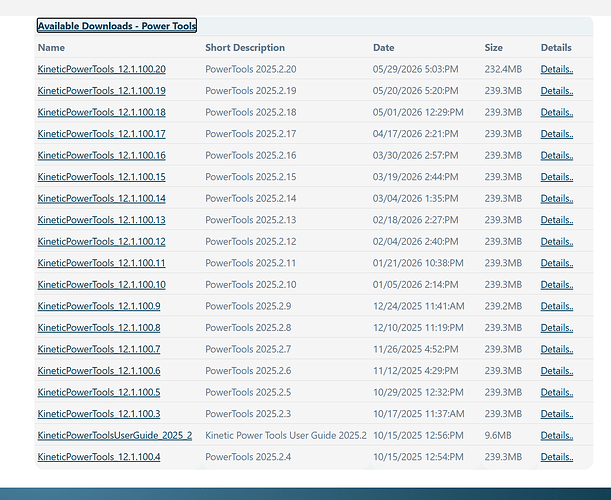This screenshot has width=611, height=500.
Task: Download KineticPowerTools_12.1.100.14
Action: pos(101,198)
